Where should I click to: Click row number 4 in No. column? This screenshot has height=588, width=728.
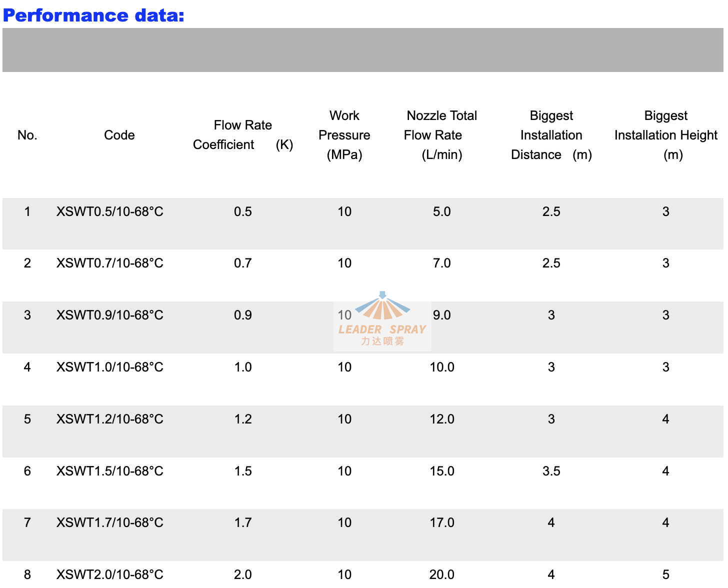pos(27,367)
